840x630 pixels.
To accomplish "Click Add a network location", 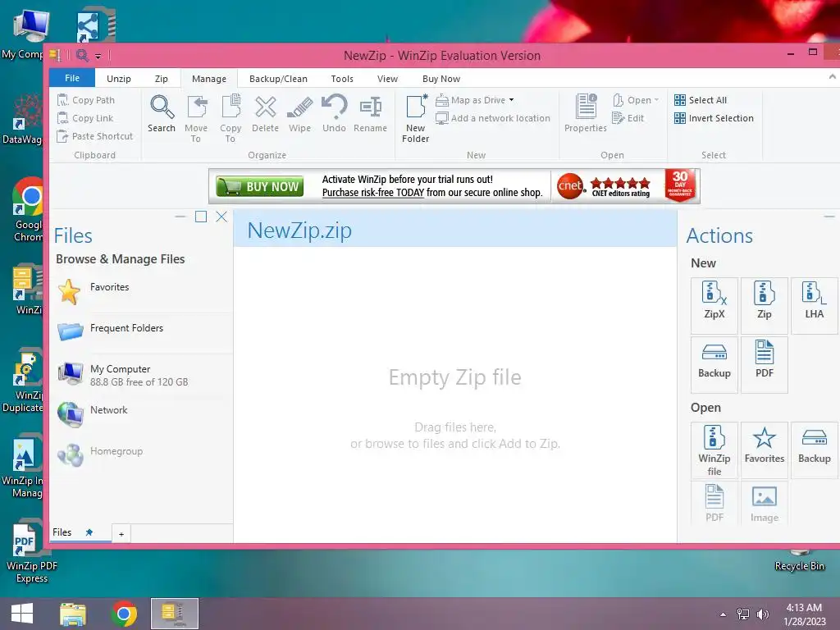I will coord(493,118).
